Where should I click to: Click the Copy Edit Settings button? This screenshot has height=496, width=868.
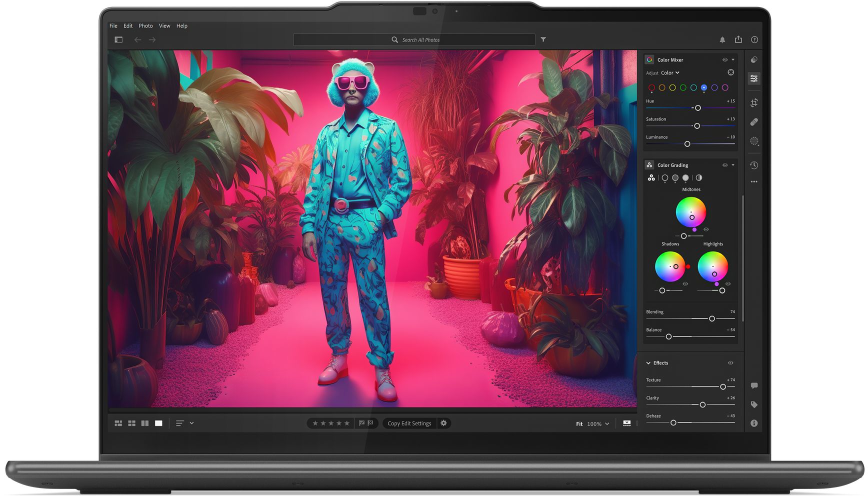tap(409, 423)
